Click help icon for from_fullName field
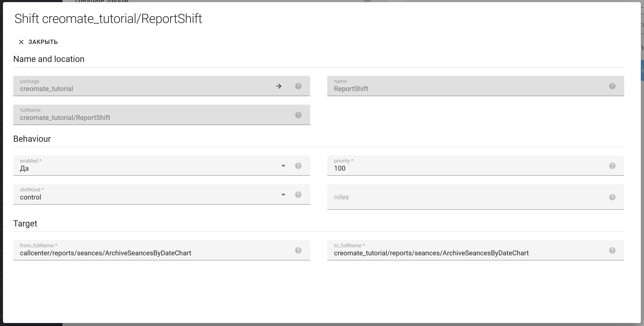644x326 pixels. 298,250
